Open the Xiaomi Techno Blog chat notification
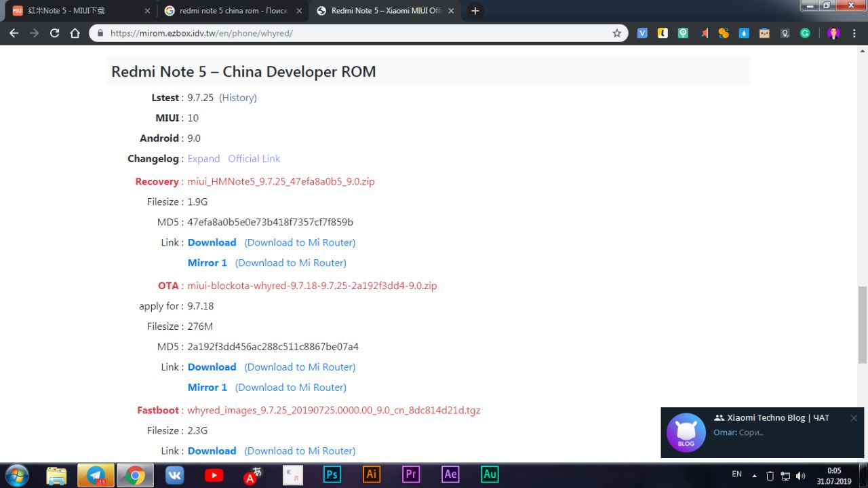868x488 pixels. pyautogui.click(x=762, y=432)
